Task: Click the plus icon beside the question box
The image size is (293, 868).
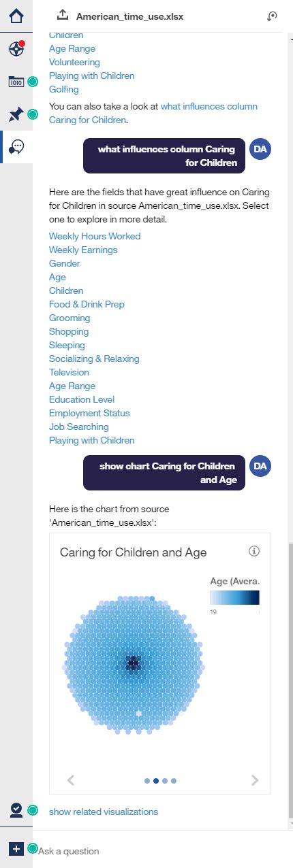Action: (x=16, y=849)
